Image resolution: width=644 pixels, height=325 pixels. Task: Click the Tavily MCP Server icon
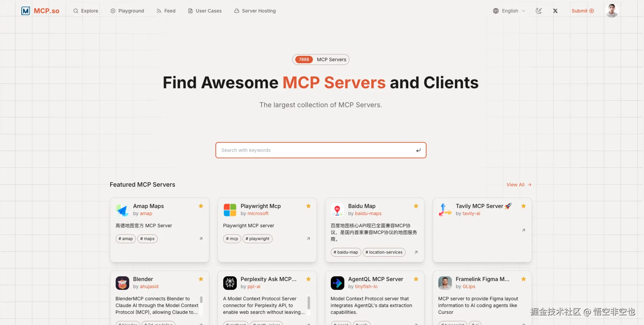pos(445,210)
